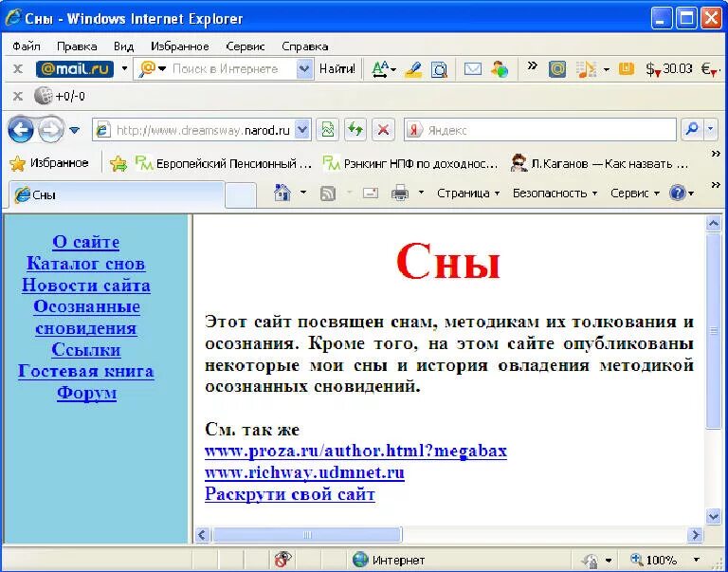This screenshot has width=728, height=572.
Task: Open Mail.ru logo dropdown arrow
Action: [124, 69]
